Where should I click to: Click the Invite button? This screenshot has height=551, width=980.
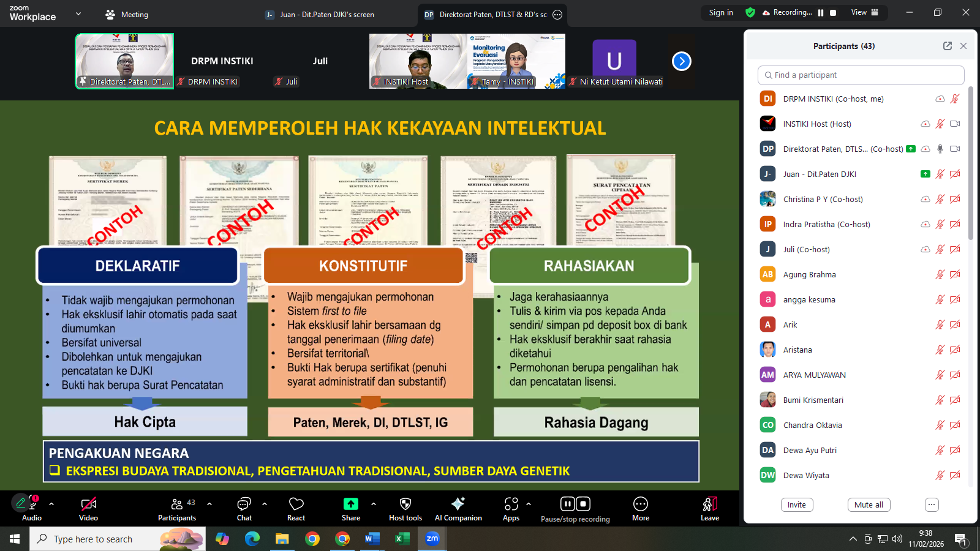[796, 505]
